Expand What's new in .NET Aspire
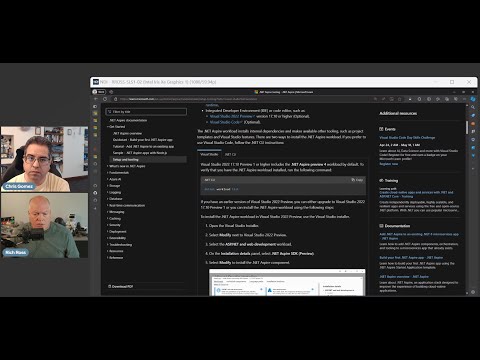Image resolution: width=480 pixels, height=360 pixels. pyautogui.click(x=127, y=166)
